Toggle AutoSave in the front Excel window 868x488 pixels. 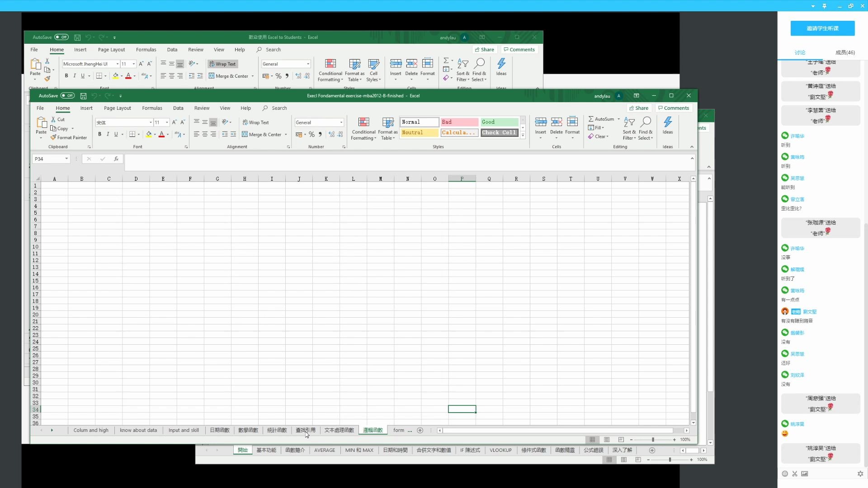[x=68, y=95]
